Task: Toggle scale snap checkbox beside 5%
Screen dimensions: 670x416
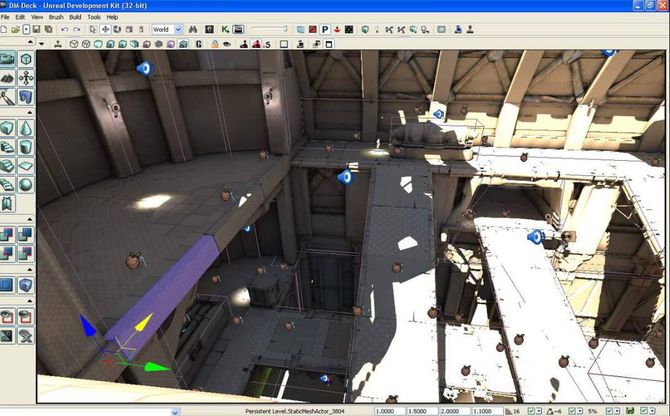Action: pos(610,411)
